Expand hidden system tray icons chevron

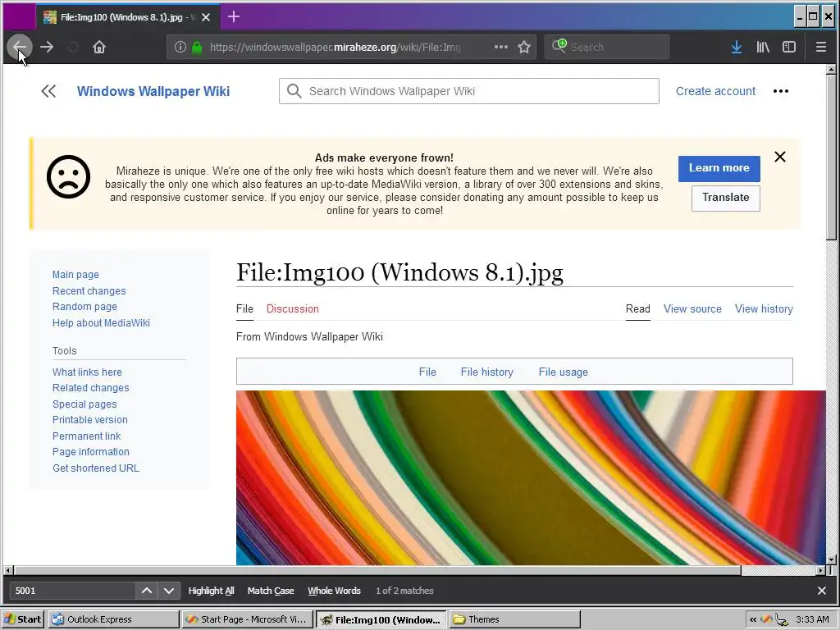pos(753,619)
